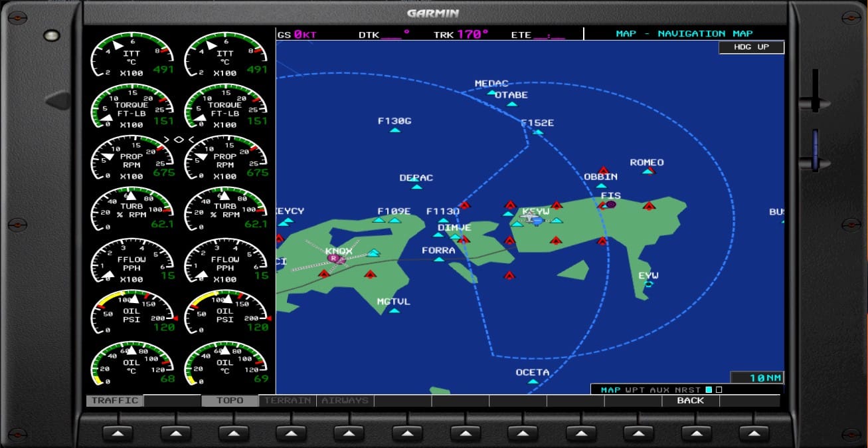
Task: Click the FIS navaid symbol
Action: (x=610, y=205)
